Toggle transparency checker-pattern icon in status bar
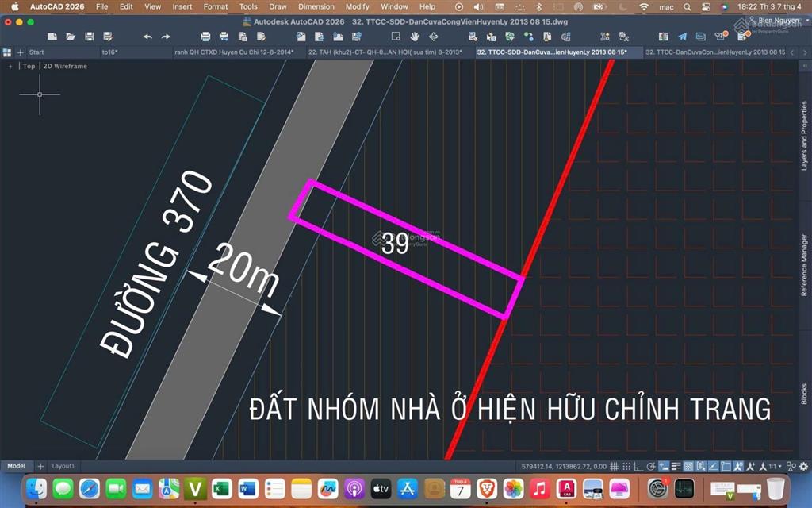 (689, 466)
